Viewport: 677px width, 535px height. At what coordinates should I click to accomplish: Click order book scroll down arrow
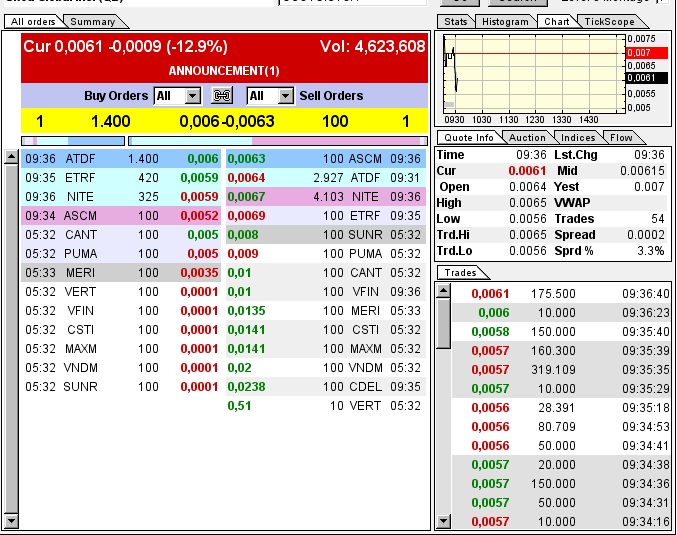tap(11, 521)
